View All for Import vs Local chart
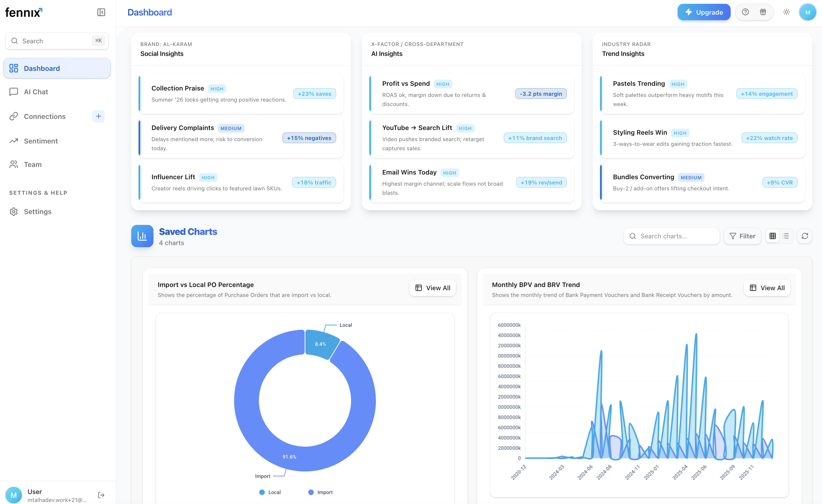822x504 pixels. point(432,288)
